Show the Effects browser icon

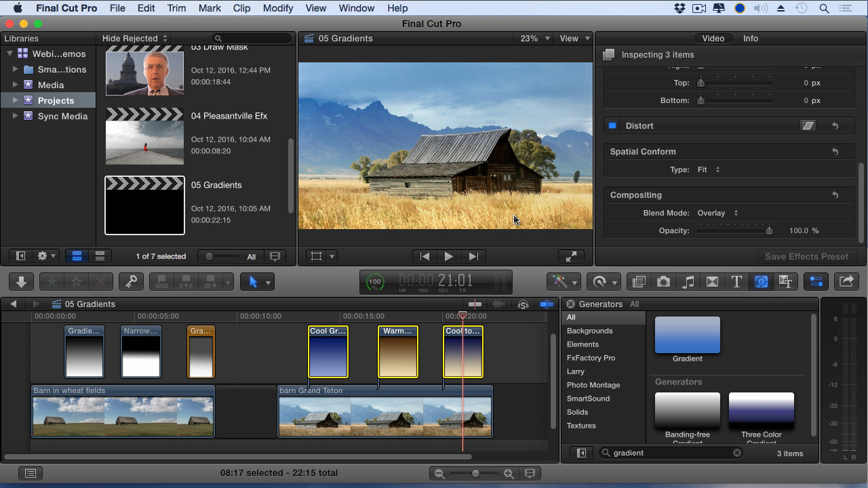pos(639,282)
